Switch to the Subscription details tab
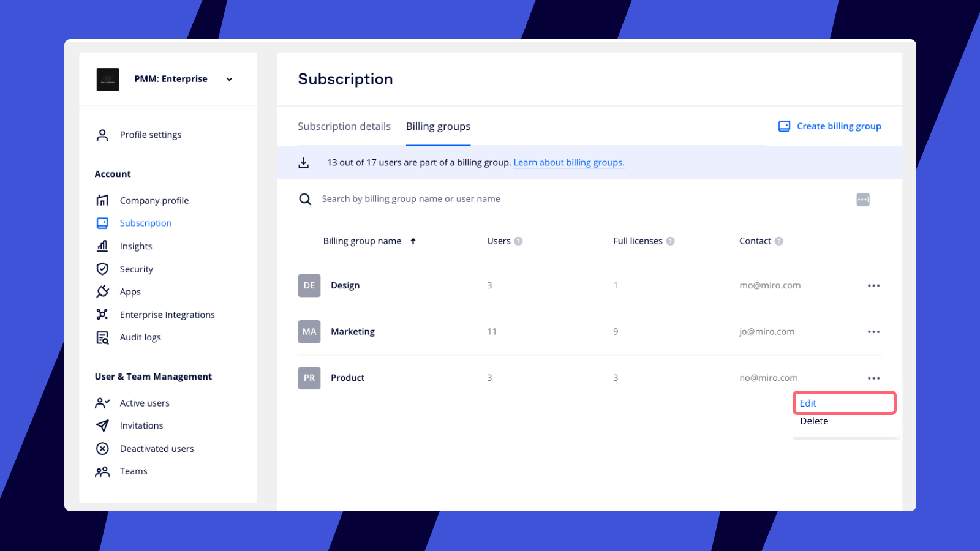Viewport: 980px width, 551px height. point(344,126)
